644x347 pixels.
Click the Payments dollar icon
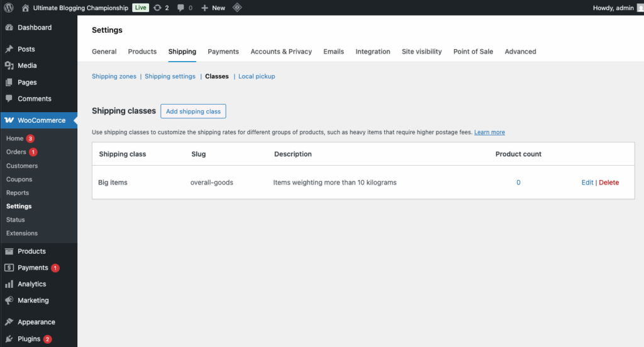coord(9,268)
